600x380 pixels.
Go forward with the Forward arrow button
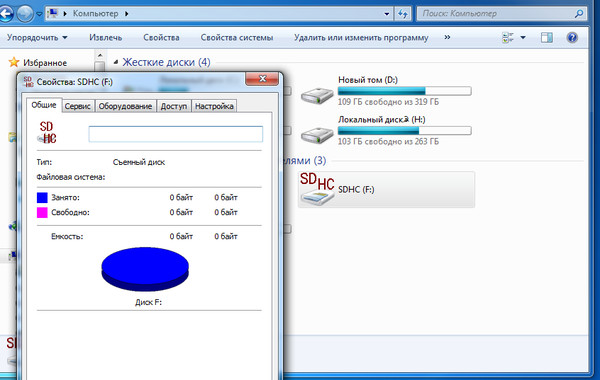25,14
